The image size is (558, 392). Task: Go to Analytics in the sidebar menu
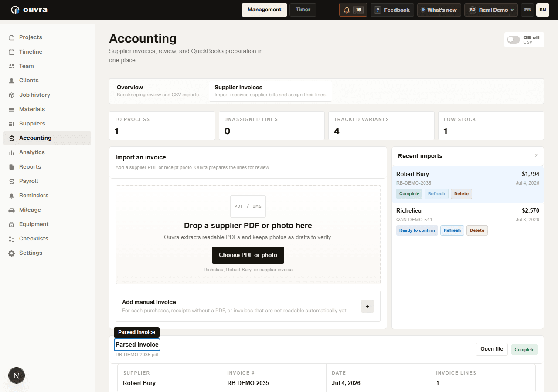47,152
